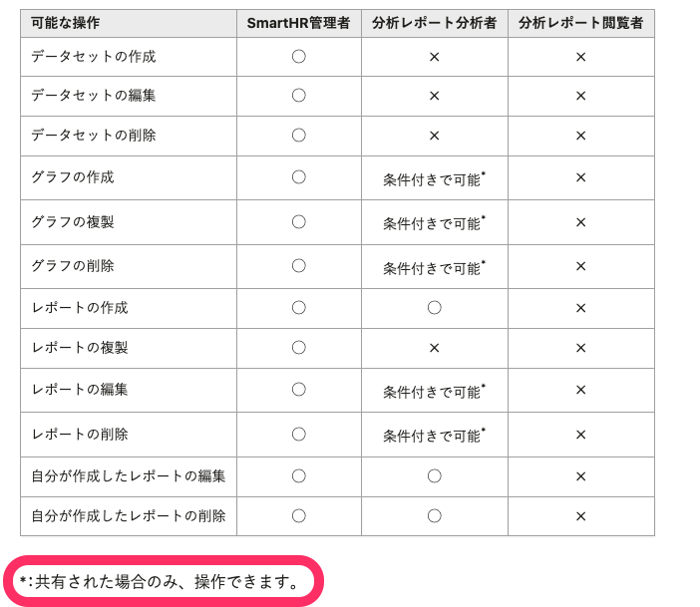Click SmartHR管理者 circle for グラフの複製
Screen dimensions: 700x607
298,222
